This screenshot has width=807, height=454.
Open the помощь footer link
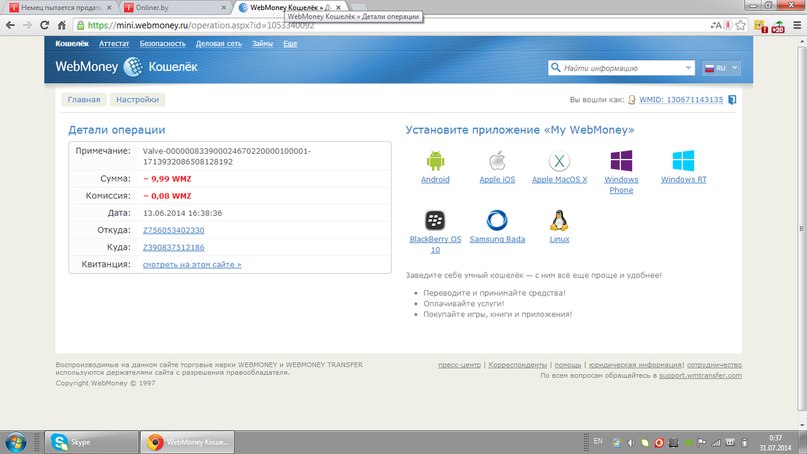568,364
